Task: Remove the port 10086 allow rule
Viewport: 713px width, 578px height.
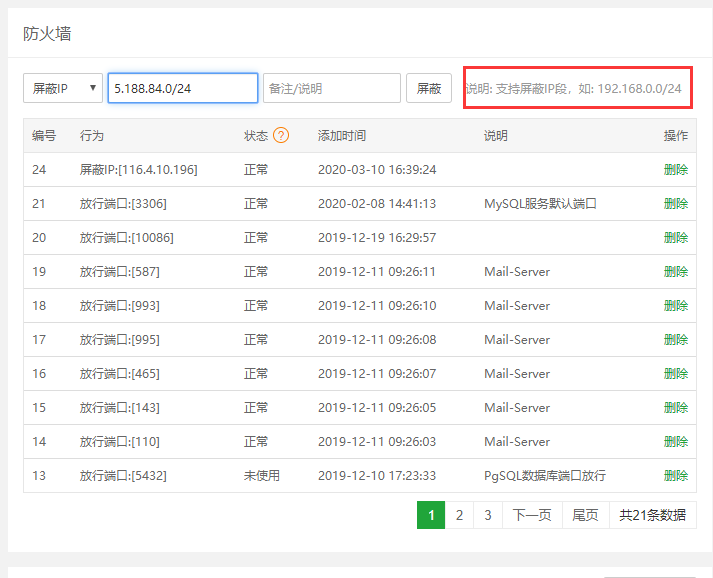Action: [675, 238]
